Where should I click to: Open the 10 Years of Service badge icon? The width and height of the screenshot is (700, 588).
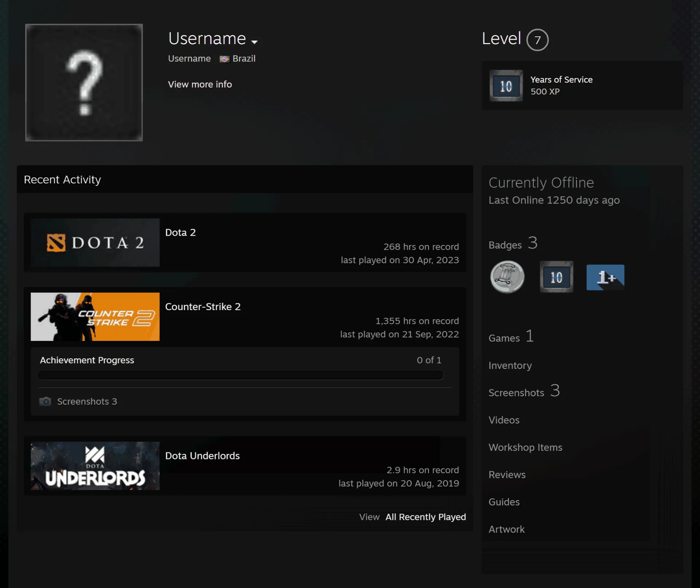506,86
